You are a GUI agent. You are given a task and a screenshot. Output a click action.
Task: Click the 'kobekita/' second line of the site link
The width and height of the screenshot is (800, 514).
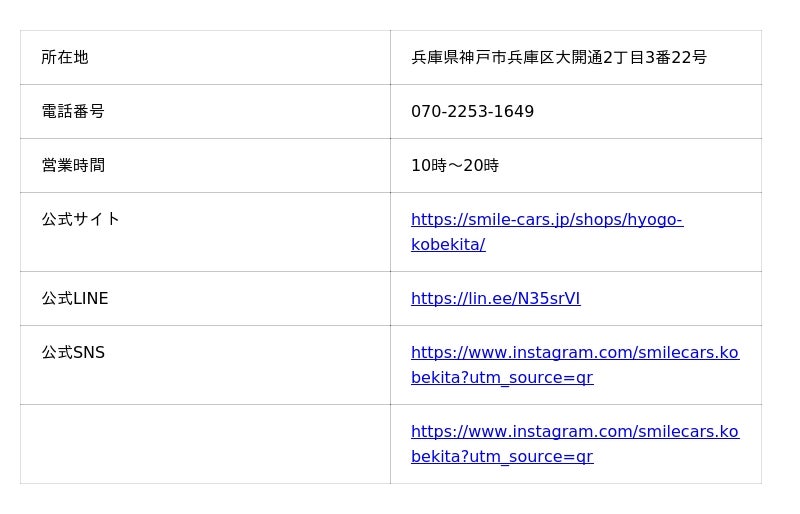coord(448,244)
